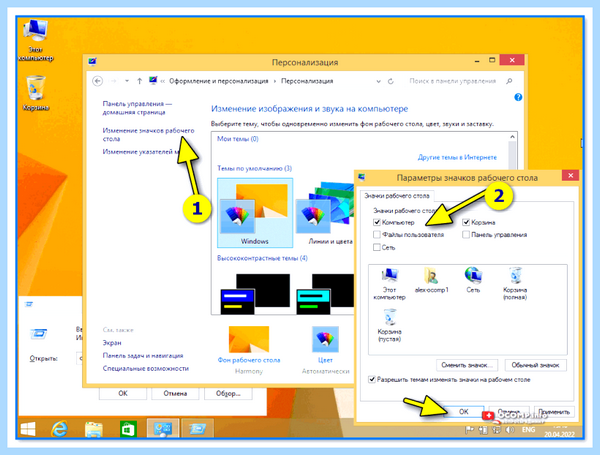Click the Персонализация breadcrumb item
600x455 pixels.
click(307, 81)
